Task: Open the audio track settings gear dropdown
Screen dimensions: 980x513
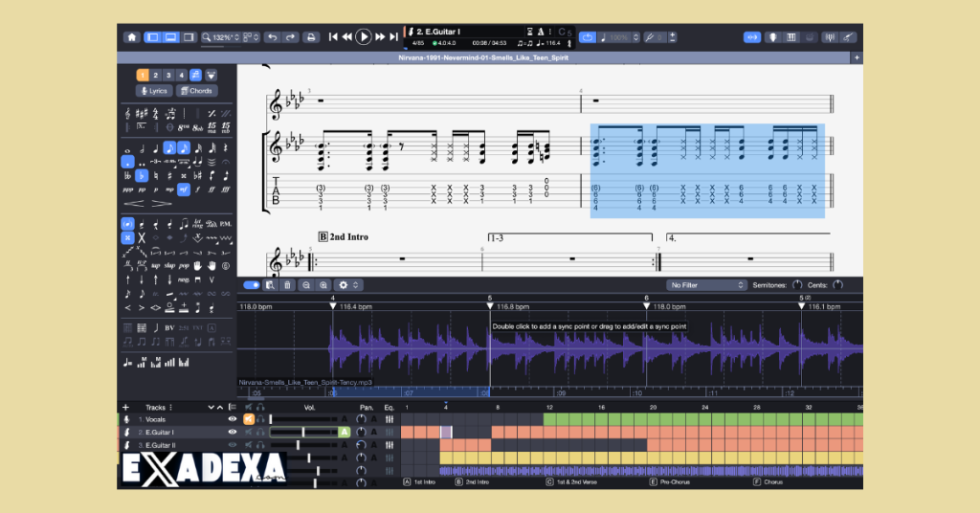Action: 348,285
